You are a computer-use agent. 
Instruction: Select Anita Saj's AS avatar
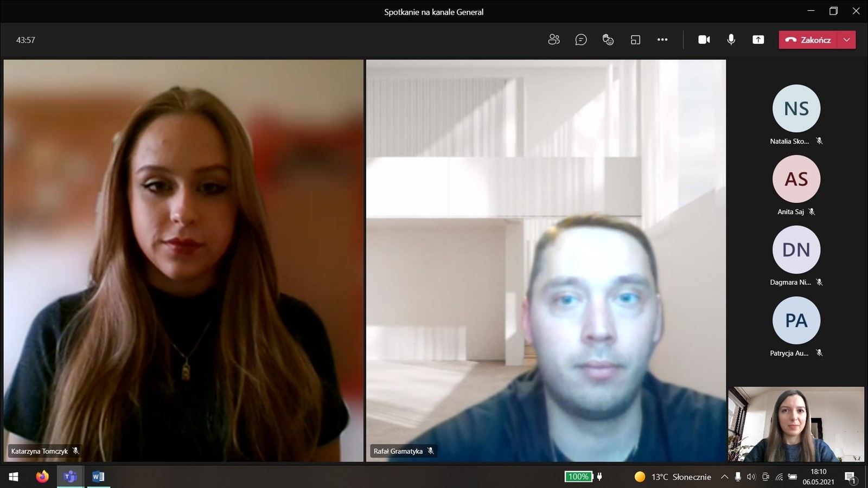796,179
